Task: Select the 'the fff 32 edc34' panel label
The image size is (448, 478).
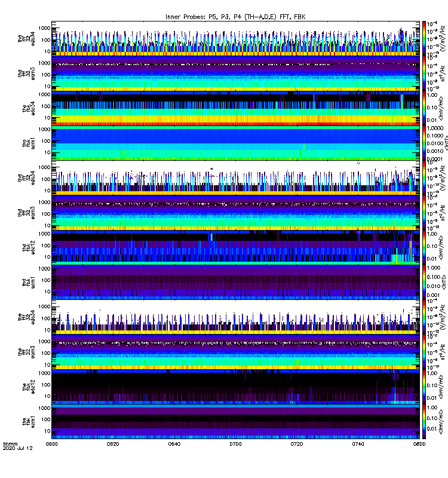Action: point(26,317)
